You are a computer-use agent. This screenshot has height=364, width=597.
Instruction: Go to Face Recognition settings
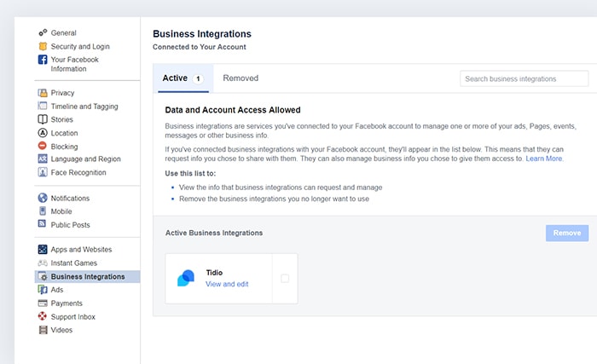[x=78, y=172]
